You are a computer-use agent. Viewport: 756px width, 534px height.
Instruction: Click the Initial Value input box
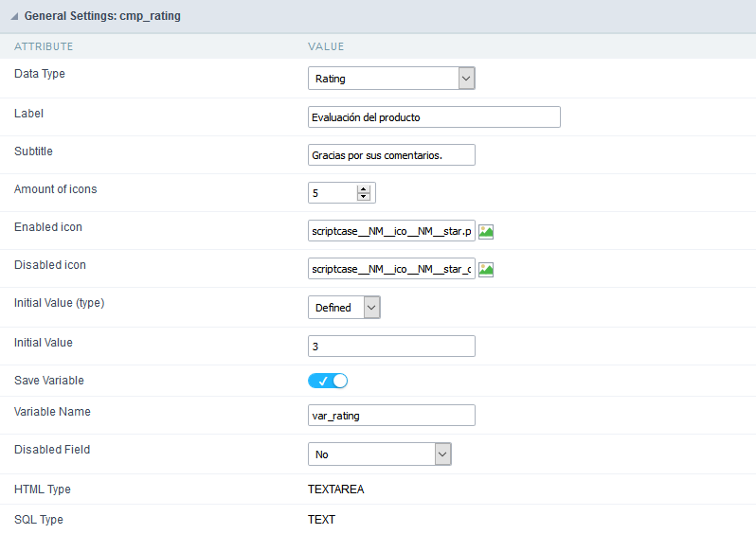[x=391, y=347]
